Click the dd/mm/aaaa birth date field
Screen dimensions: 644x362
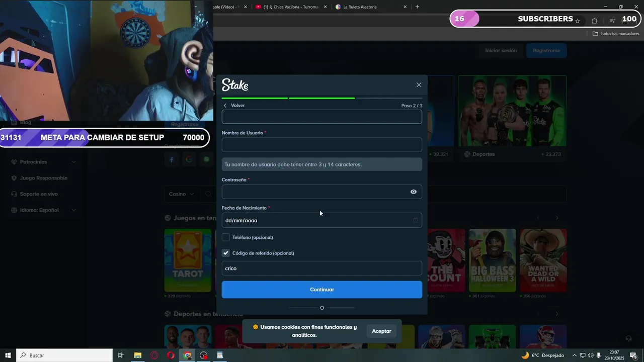[322, 220]
